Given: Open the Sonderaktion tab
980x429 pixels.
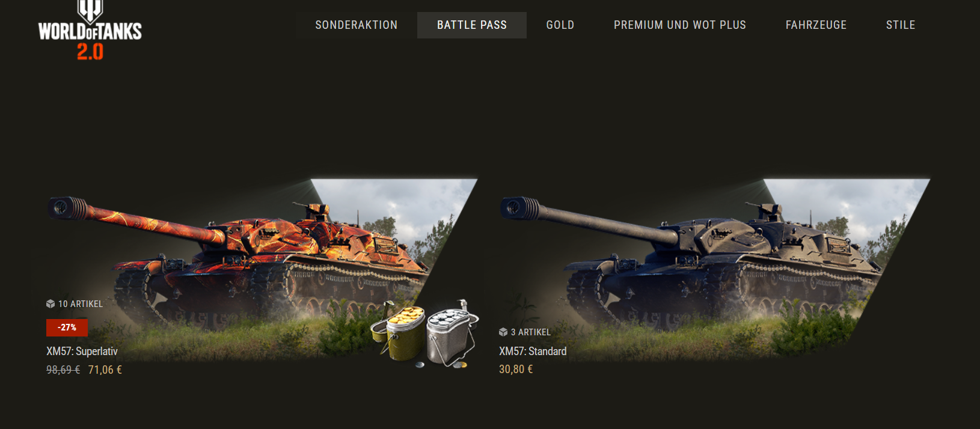Looking at the screenshot, I should coord(357,25).
